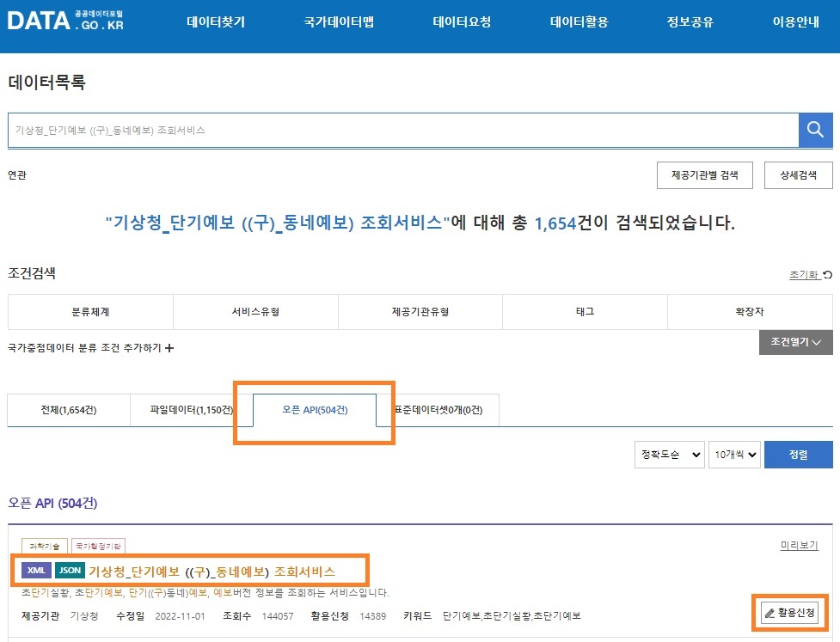Click the XML format badge

(36, 571)
